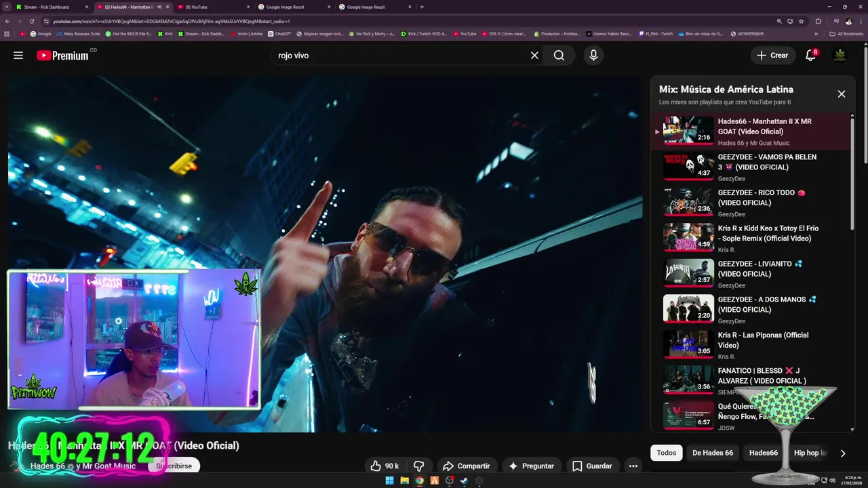Viewport: 868px width, 488px height.
Task: Open the El_Pitti - Twitch bookmark
Action: click(656, 33)
